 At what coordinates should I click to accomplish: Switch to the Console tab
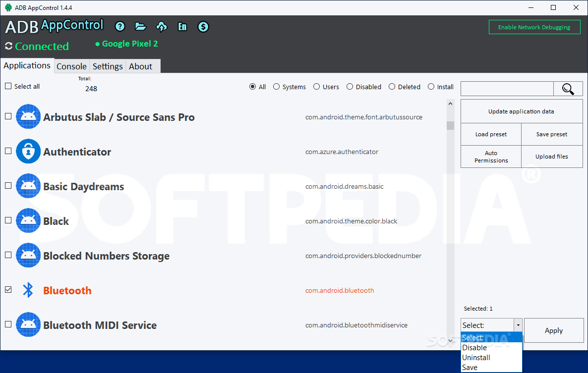point(71,66)
